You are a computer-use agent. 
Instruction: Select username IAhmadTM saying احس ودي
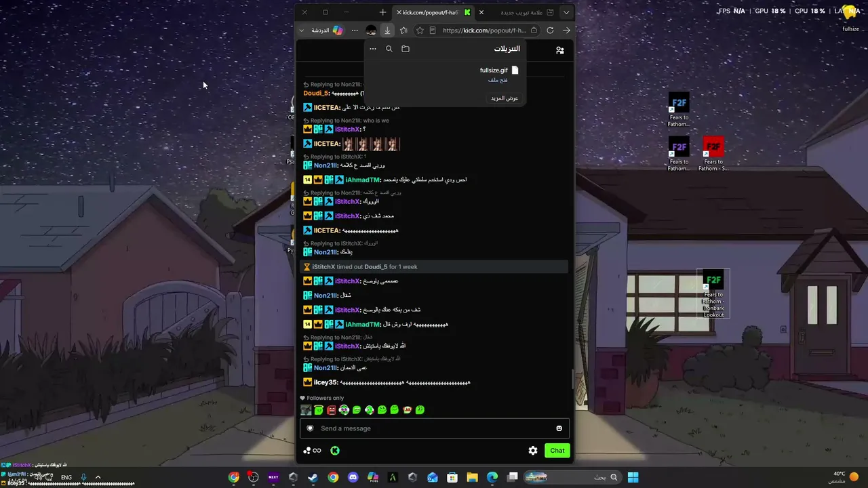[363, 180]
